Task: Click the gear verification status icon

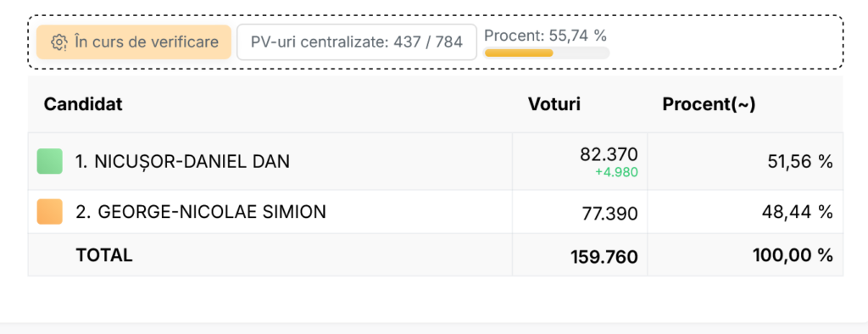Action: click(x=59, y=42)
